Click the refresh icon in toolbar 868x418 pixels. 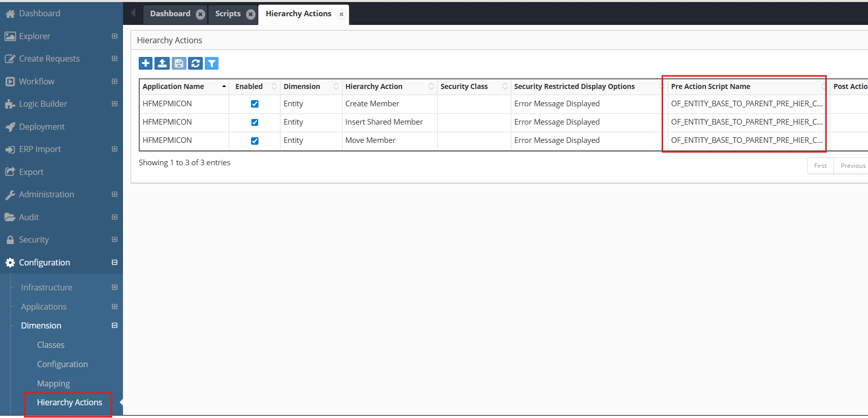coord(195,63)
